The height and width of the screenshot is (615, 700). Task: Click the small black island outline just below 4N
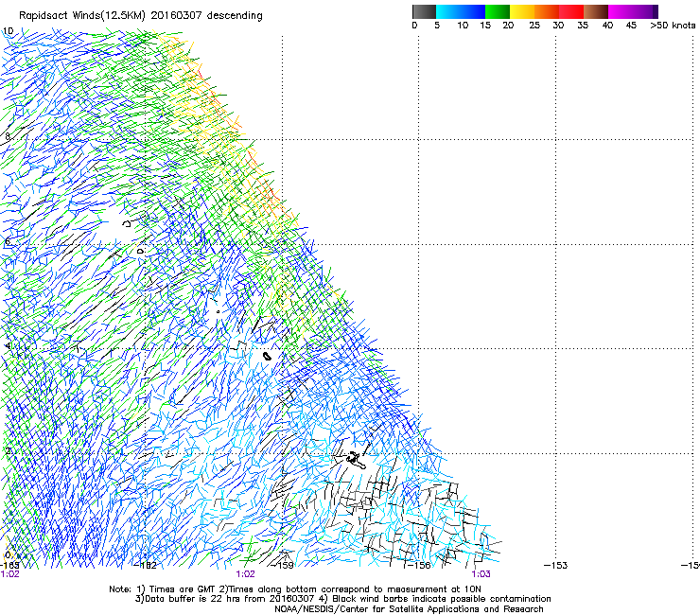point(267,356)
